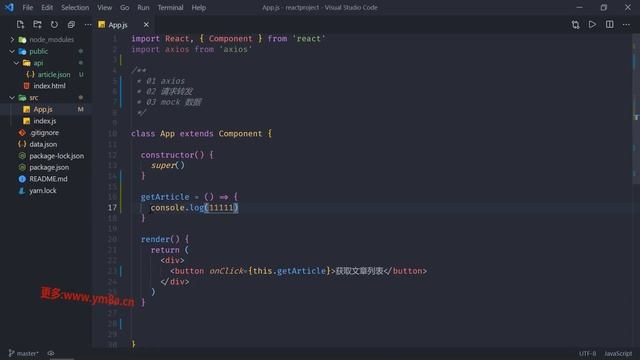Viewport: 640px width, 360px height.
Task: Click the index.html file icon
Action: 27,86
